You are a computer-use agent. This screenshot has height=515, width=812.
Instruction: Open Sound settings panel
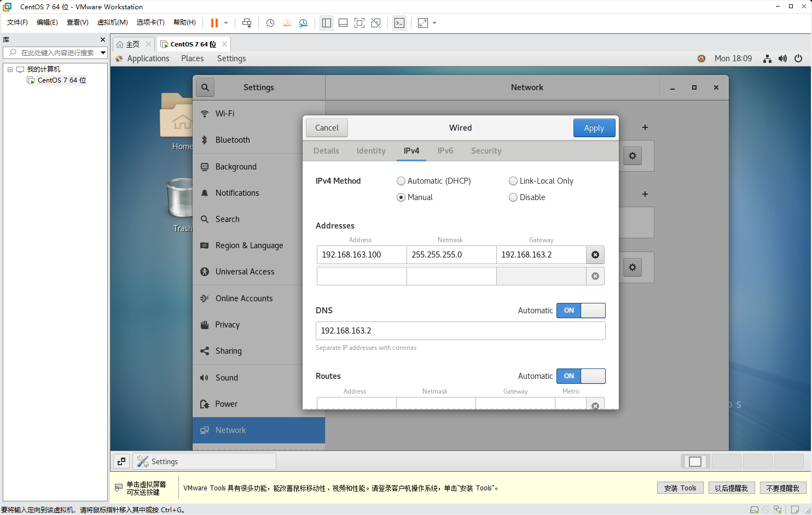[x=259, y=378]
